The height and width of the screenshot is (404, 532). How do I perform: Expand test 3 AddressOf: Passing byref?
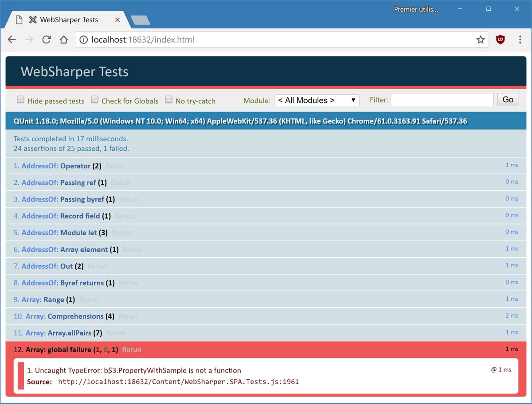(x=64, y=199)
